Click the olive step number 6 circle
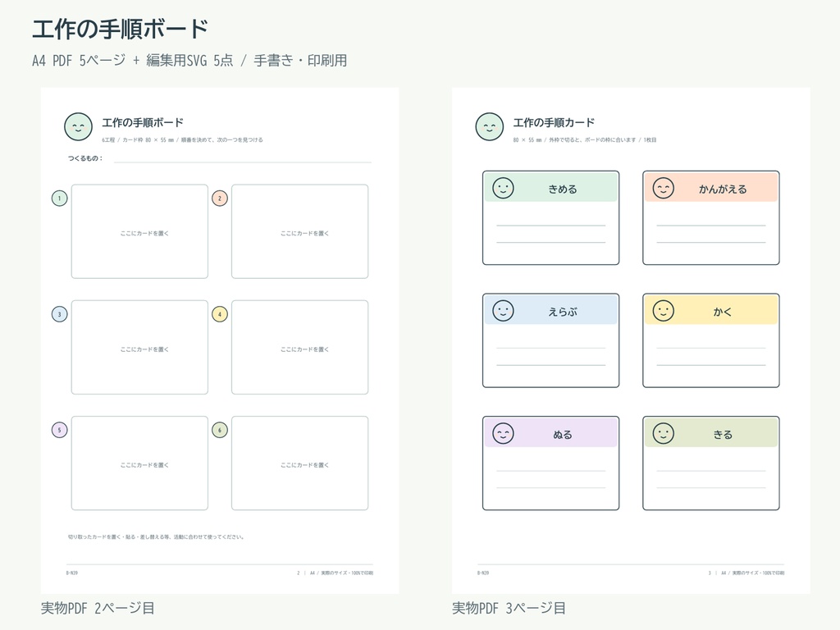Image resolution: width=840 pixels, height=630 pixels. click(220, 430)
